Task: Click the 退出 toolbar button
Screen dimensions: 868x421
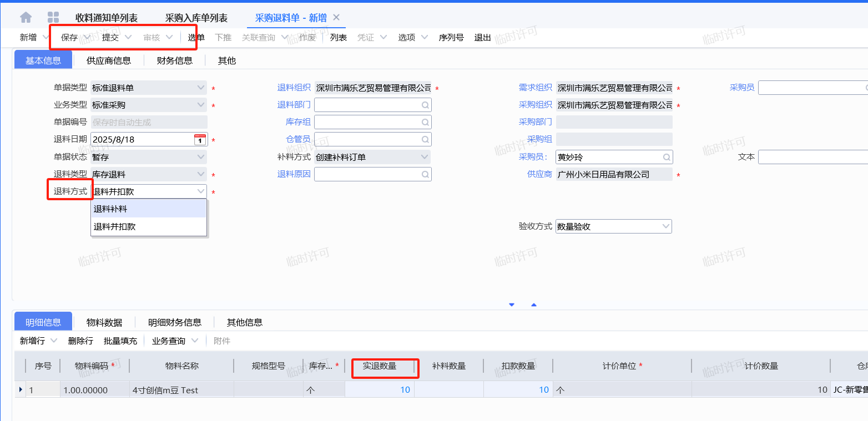Action: click(482, 38)
